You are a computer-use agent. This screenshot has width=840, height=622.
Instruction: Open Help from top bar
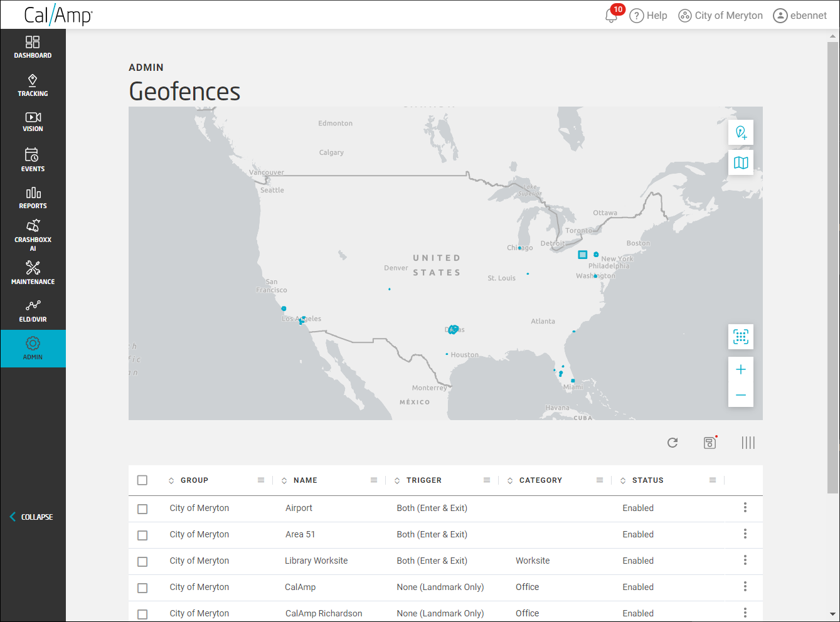[x=649, y=16]
